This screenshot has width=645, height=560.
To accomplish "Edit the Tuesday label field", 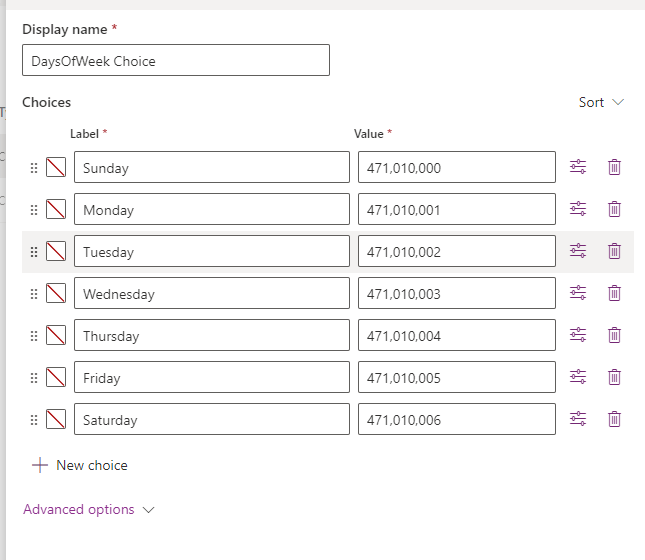I will coord(212,251).
